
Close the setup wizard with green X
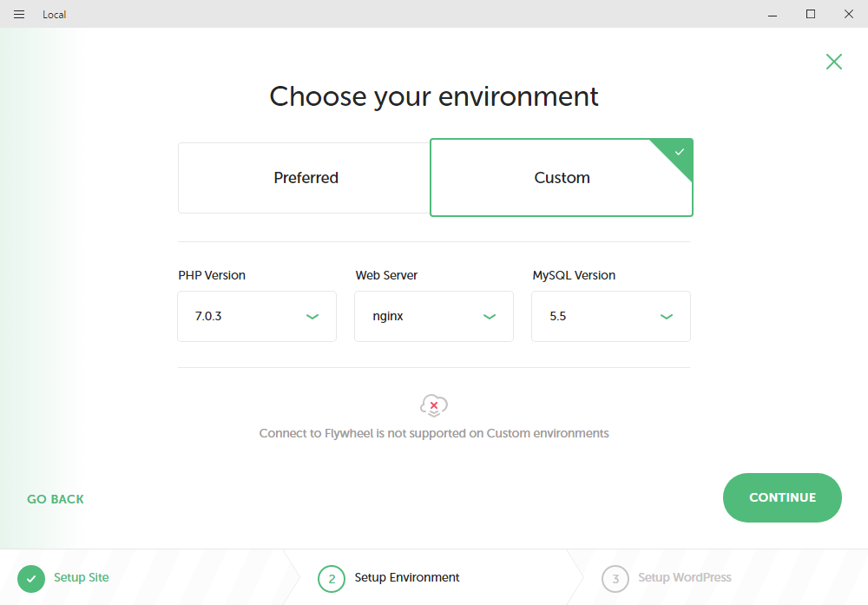click(x=833, y=62)
